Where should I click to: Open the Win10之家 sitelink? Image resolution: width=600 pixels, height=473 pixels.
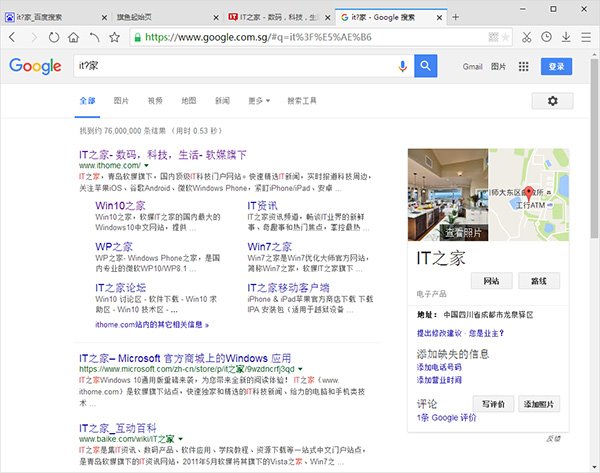click(x=120, y=205)
